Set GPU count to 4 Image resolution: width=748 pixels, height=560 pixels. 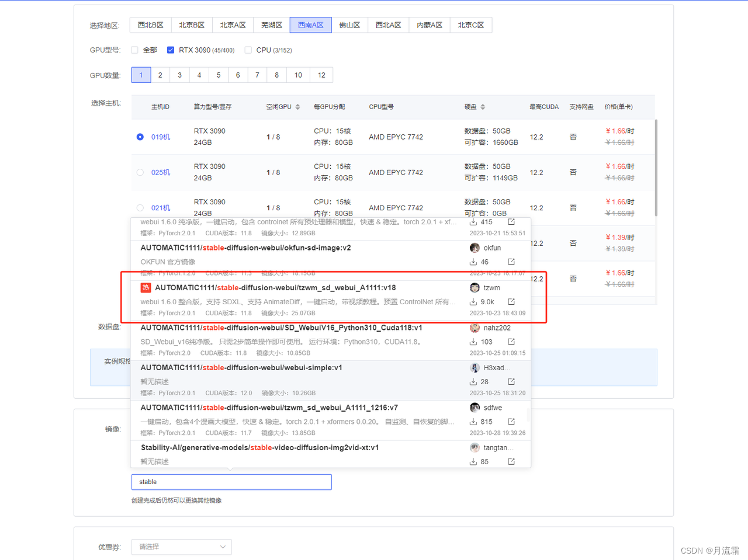click(199, 75)
